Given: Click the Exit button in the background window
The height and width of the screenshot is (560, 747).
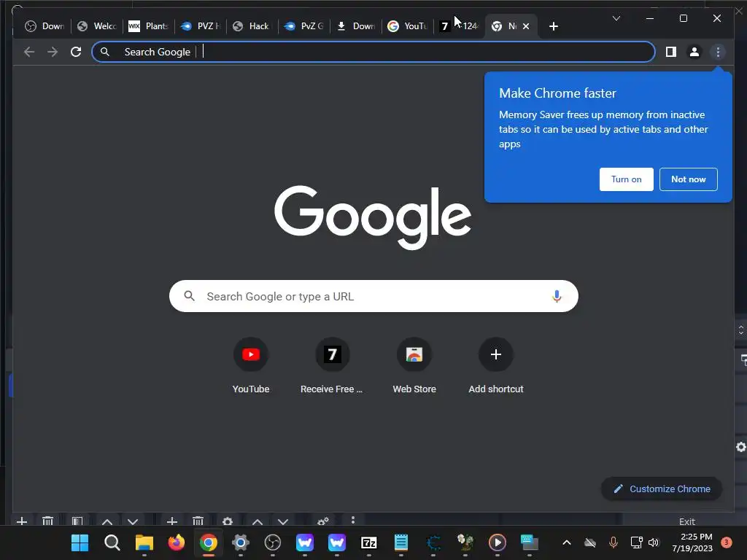Looking at the screenshot, I should pyautogui.click(x=686, y=521).
